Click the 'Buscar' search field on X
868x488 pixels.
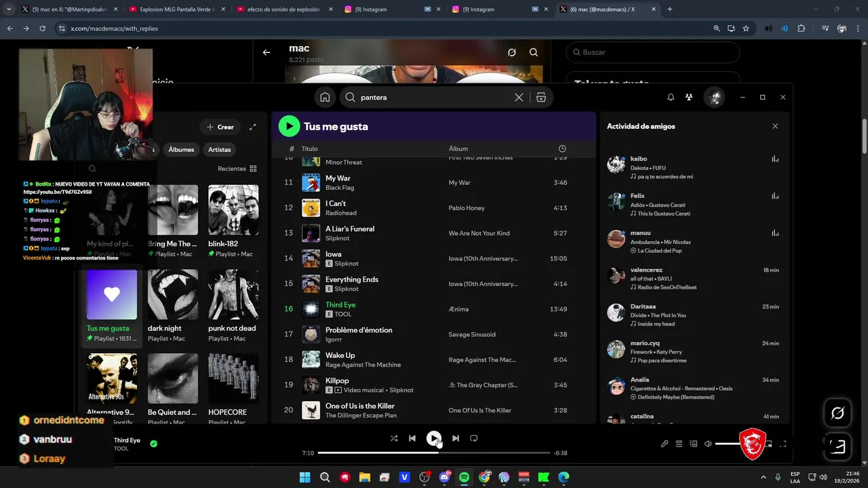pyautogui.click(x=652, y=52)
